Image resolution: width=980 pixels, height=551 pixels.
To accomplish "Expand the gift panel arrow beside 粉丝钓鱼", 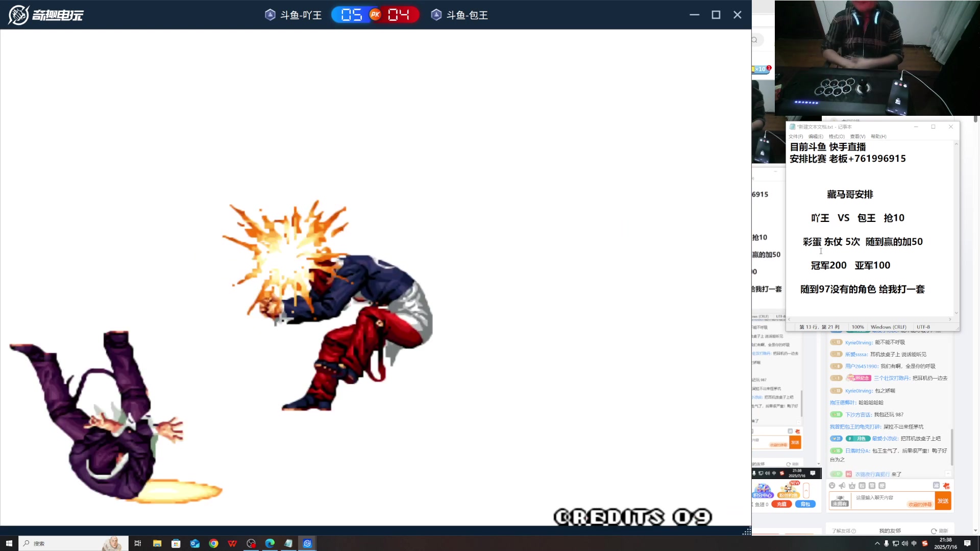I will click(806, 491).
